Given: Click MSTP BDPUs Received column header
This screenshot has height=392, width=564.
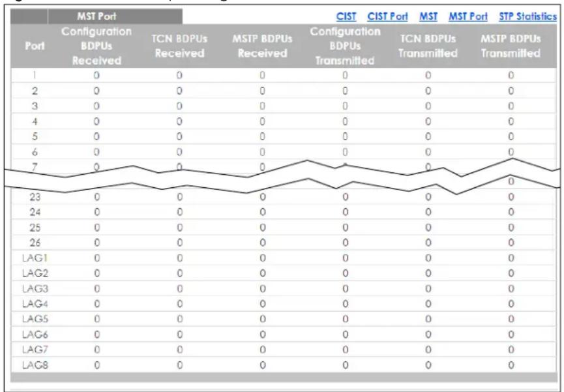Looking at the screenshot, I should pyautogui.click(x=262, y=46).
